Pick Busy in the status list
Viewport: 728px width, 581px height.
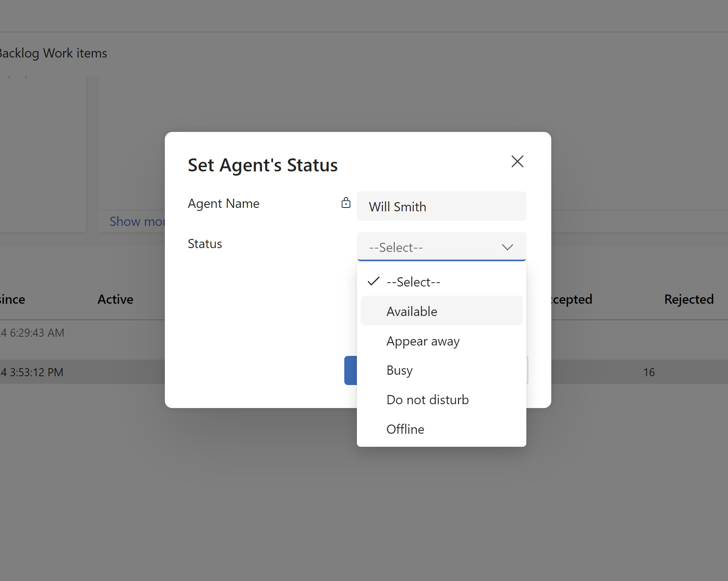point(441,370)
